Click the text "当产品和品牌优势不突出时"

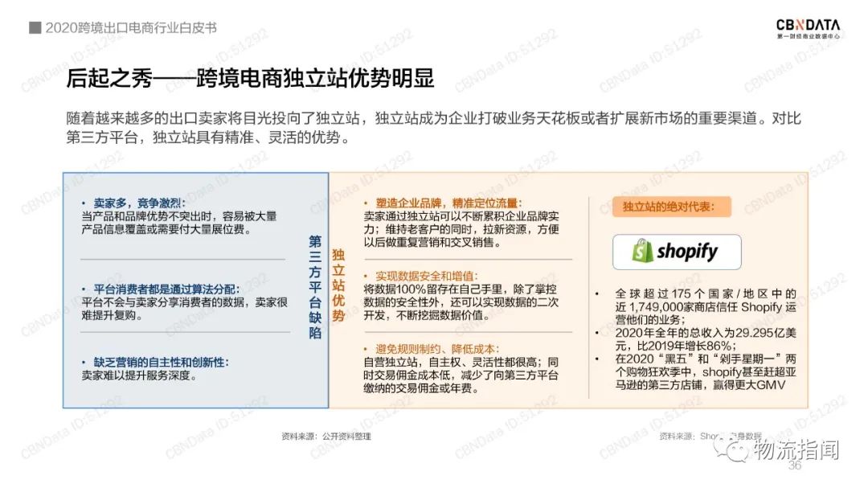click(x=178, y=223)
